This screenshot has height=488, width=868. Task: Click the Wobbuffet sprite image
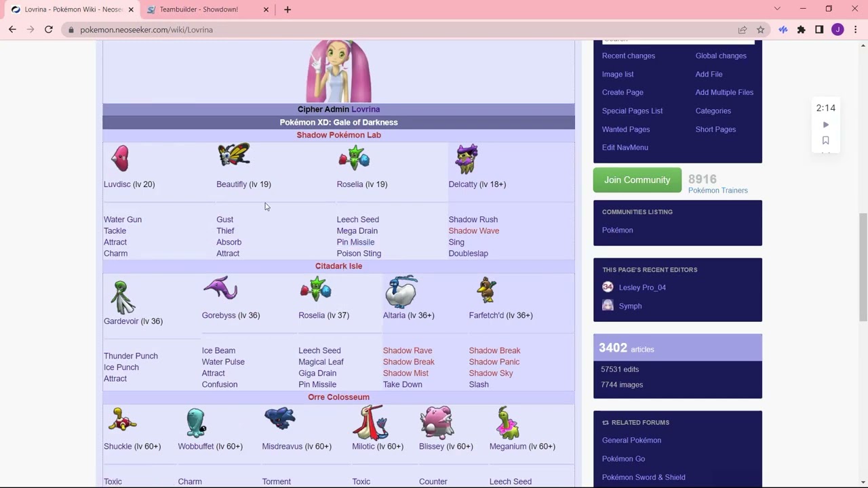(195, 423)
